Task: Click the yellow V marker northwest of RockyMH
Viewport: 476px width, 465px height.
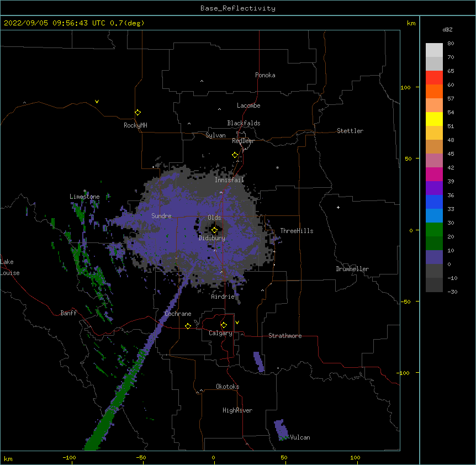Action: 97,102
